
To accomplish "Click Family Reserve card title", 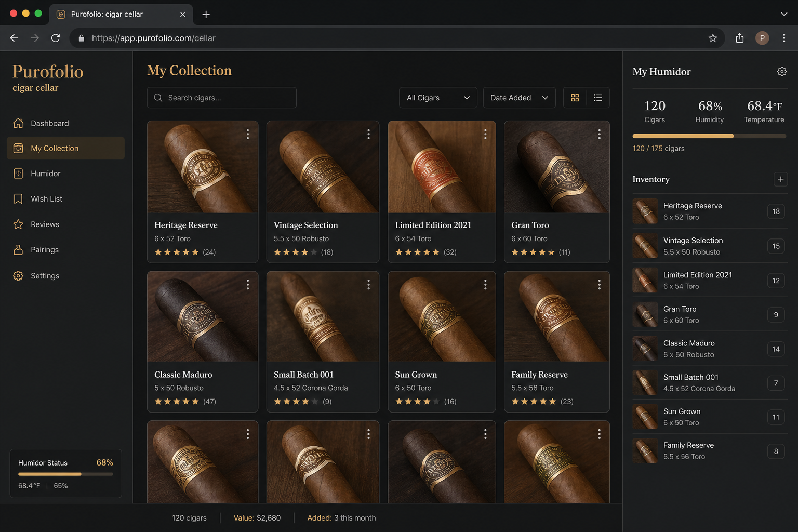I will [539, 375].
